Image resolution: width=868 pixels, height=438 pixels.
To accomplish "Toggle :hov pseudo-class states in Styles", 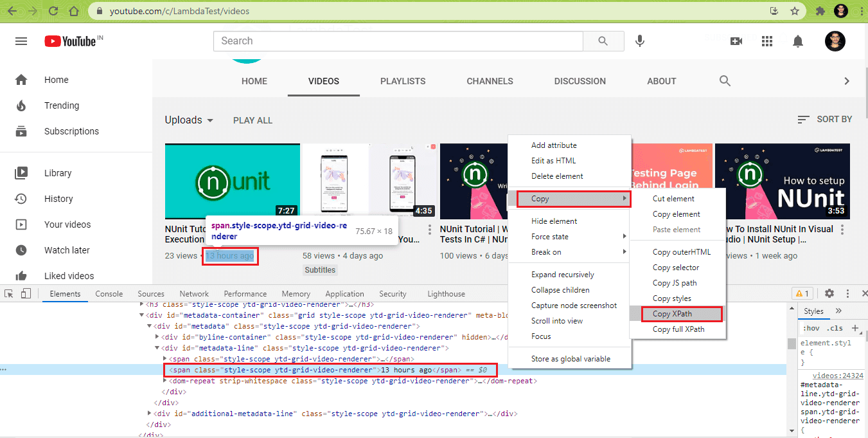I will (811, 327).
